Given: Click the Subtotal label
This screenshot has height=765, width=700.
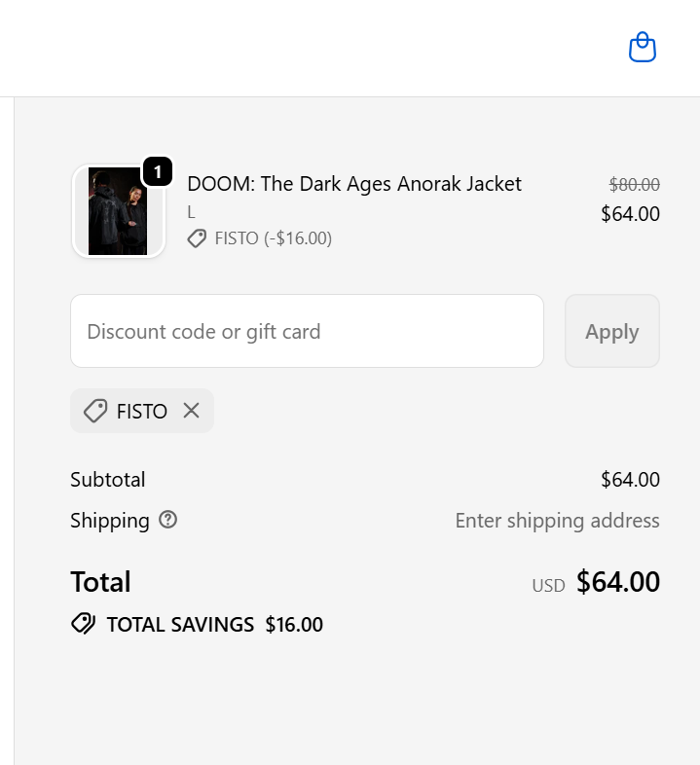Looking at the screenshot, I should point(108,479).
